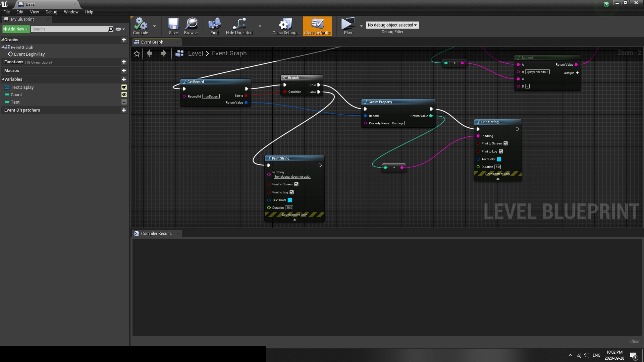Viewport: 644px width, 362px height.
Task: Open Browse to locate the asset
Action: [x=191, y=26]
